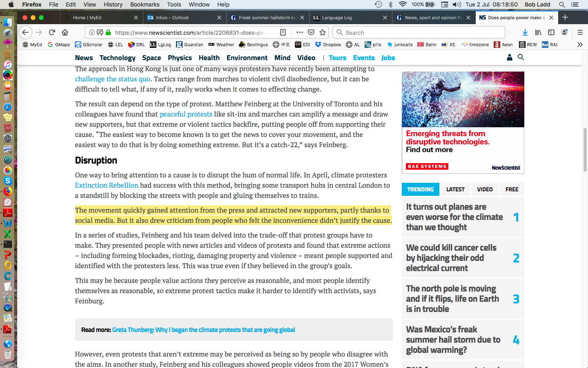This screenshot has height=368, width=588.
Task: Save page to Pocket
Action: coord(311,32)
